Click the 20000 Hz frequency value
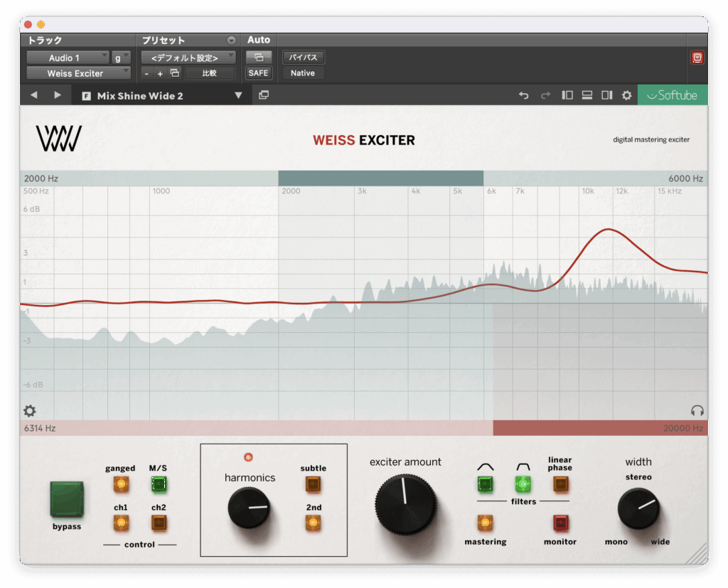Viewport: 728px width, 588px height. [683, 428]
